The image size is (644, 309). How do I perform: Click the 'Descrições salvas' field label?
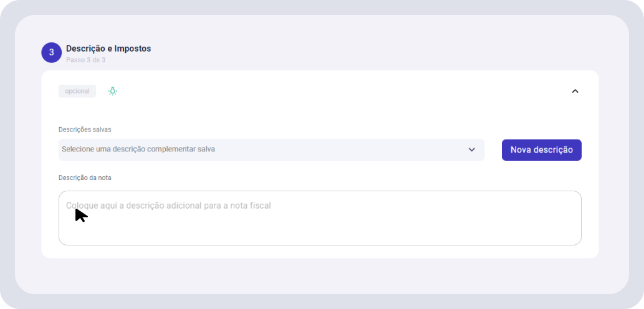tap(85, 130)
